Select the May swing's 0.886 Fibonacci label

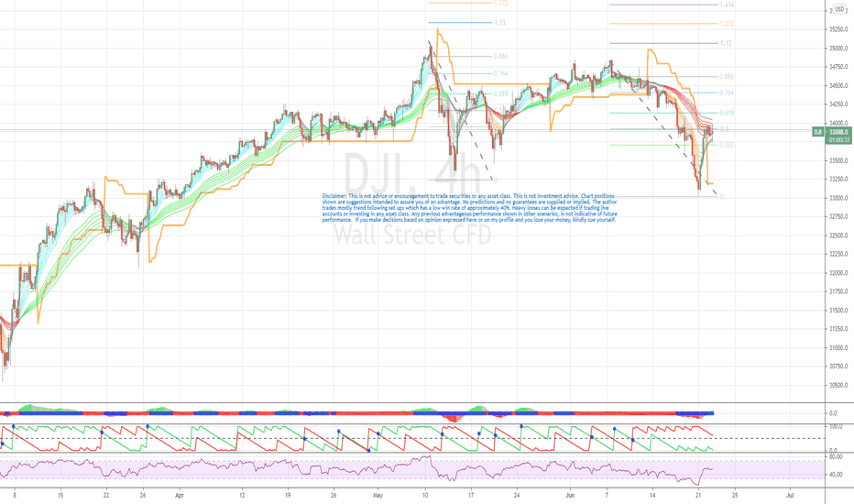pyautogui.click(x=500, y=56)
